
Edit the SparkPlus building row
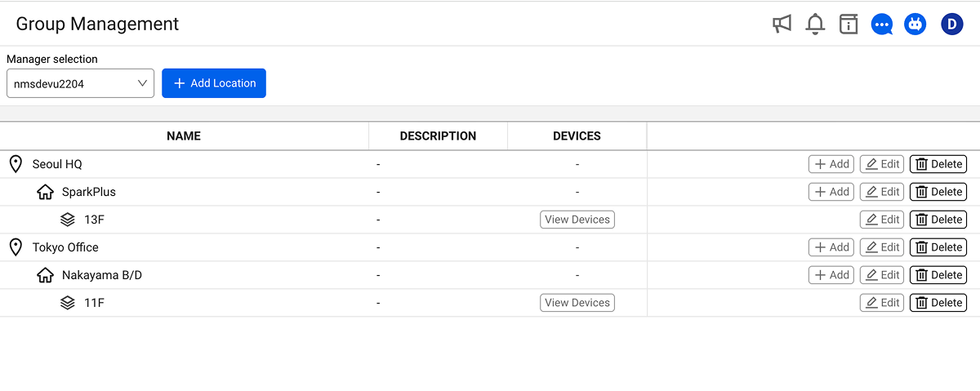[x=882, y=192]
